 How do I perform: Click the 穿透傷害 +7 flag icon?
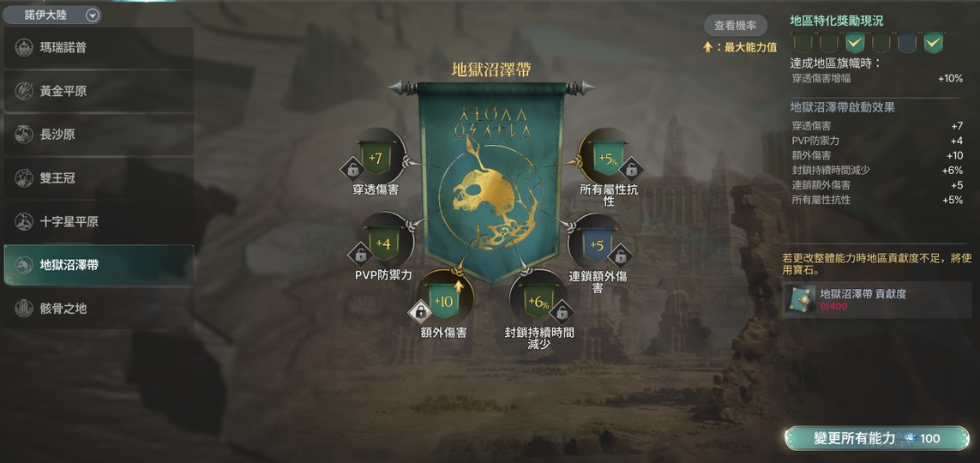376,159
